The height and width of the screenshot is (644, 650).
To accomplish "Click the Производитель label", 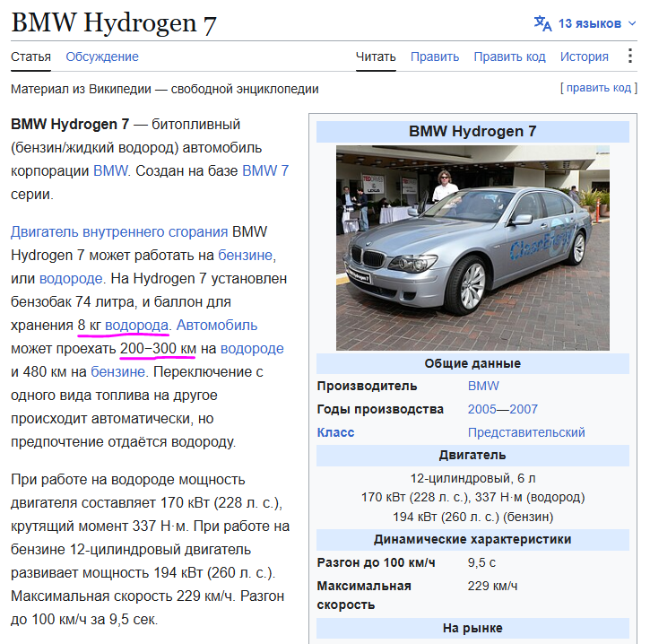I will pyautogui.click(x=367, y=386).
